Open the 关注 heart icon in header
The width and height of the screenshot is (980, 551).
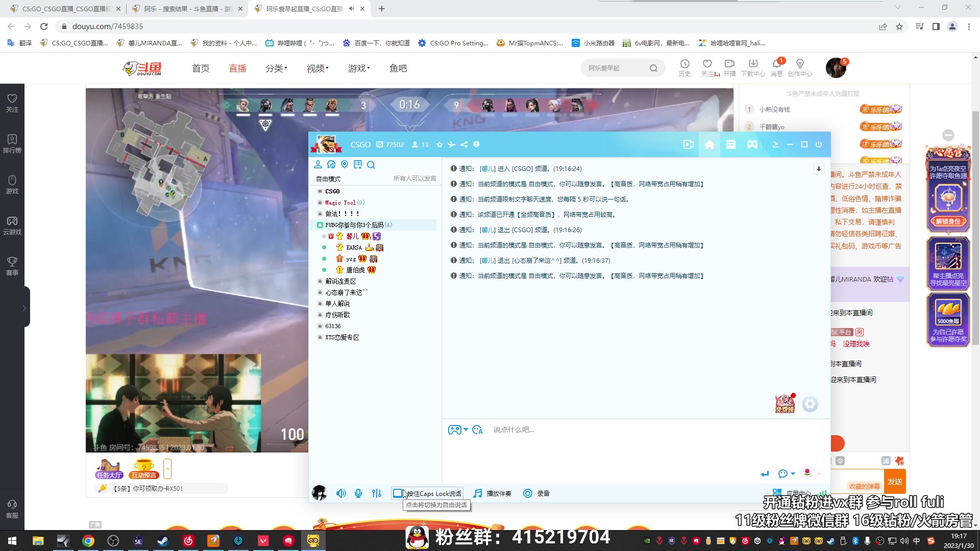[707, 67]
